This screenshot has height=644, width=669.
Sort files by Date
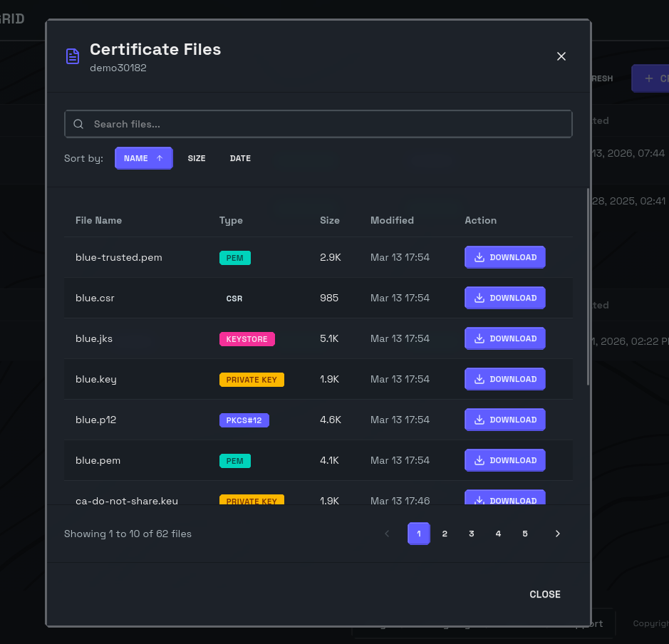[240, 158]
